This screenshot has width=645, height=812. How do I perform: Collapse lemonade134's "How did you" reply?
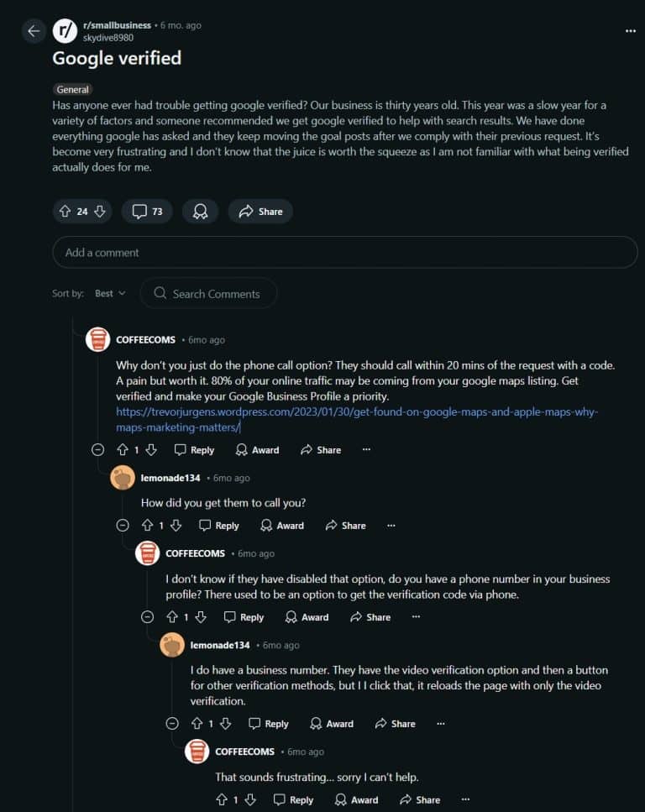pos(123,526)
